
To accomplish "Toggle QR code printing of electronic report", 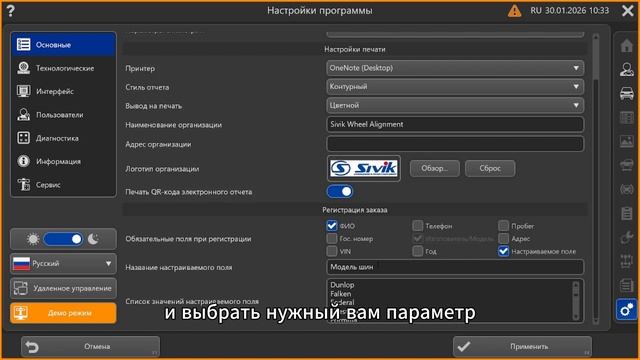I will (340, 191).
